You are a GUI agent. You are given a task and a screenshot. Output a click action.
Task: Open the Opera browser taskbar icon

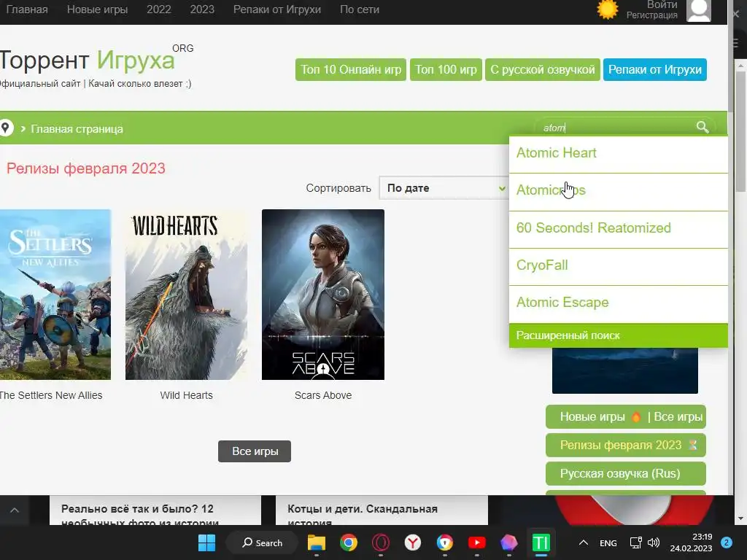pyautogui.click(x=381, y=542)
